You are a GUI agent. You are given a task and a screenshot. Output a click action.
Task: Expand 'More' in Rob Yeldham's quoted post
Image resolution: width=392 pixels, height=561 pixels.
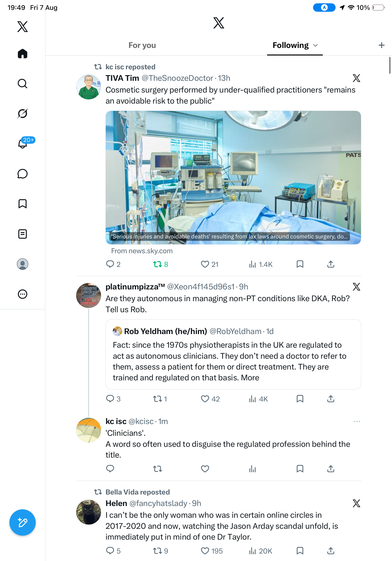click(x=250, y=378)
